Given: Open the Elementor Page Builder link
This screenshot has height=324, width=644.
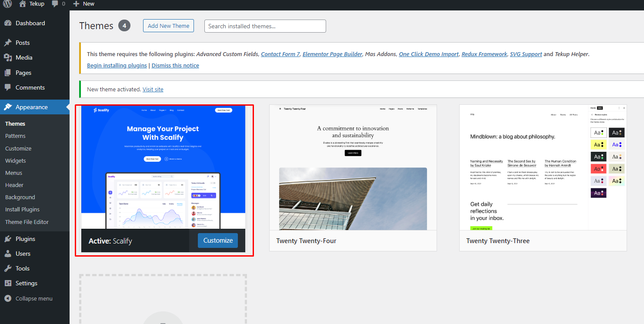Looking at the screenshot, I should [332, 54].
